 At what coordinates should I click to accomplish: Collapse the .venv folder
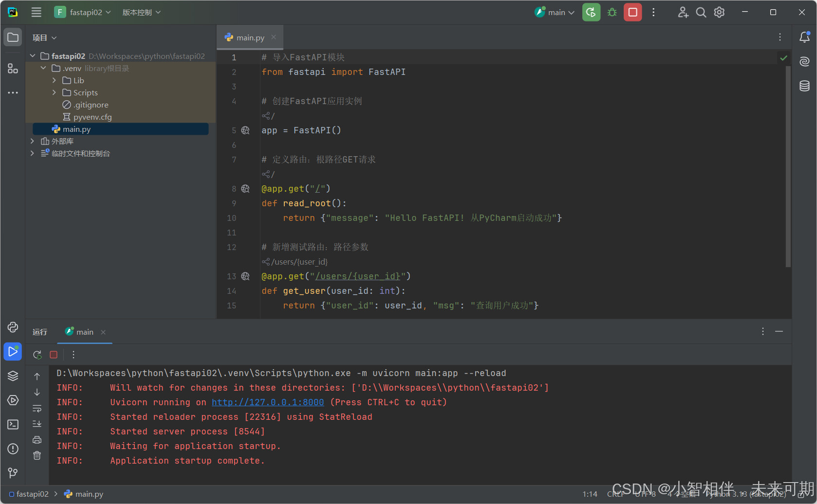pyautogui.click(x=43, y=68)
